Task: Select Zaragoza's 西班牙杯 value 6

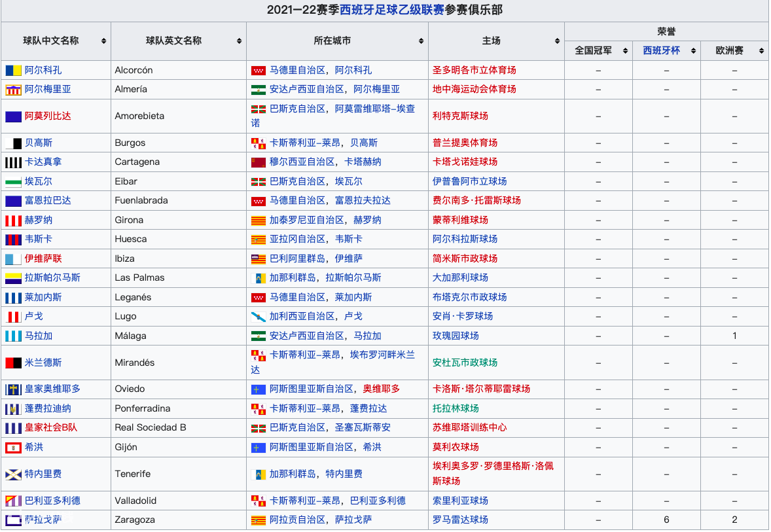Action: (x=666, y=520)
